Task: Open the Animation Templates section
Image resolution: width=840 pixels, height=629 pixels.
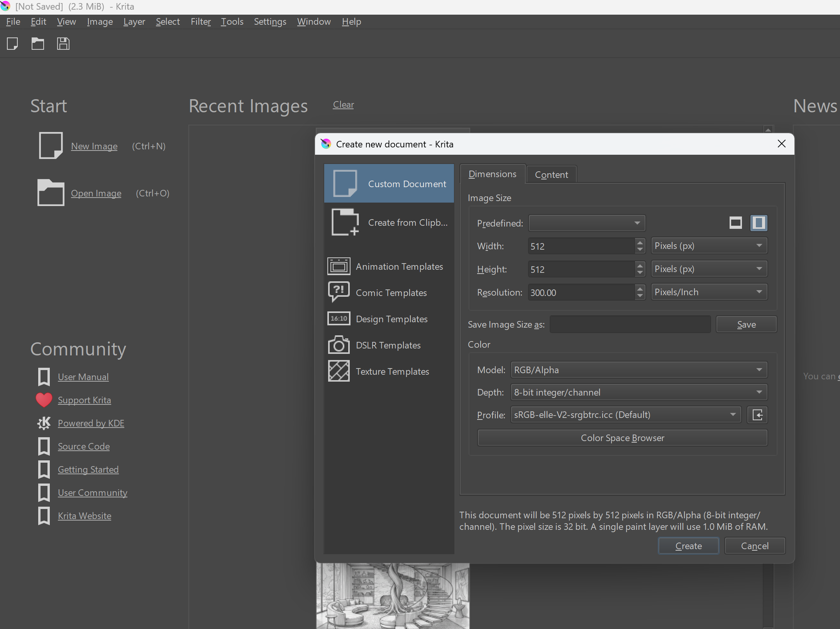Action: pos(387,266)
